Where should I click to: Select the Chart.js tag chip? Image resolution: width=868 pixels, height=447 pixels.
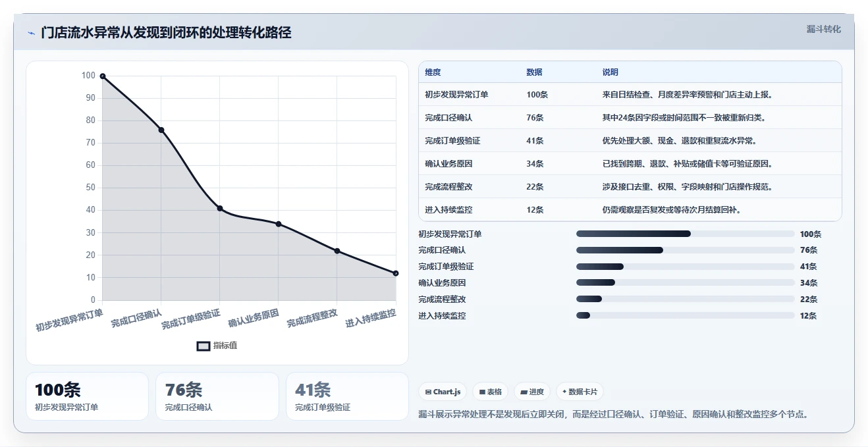coord(443,392)
